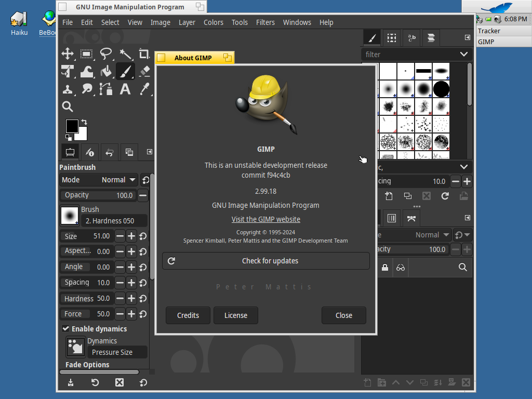Image resolution: width=532 pixels, height=399 pixels.
Task: Click the Opacity slider in tool options
Action: pos(98,195)
